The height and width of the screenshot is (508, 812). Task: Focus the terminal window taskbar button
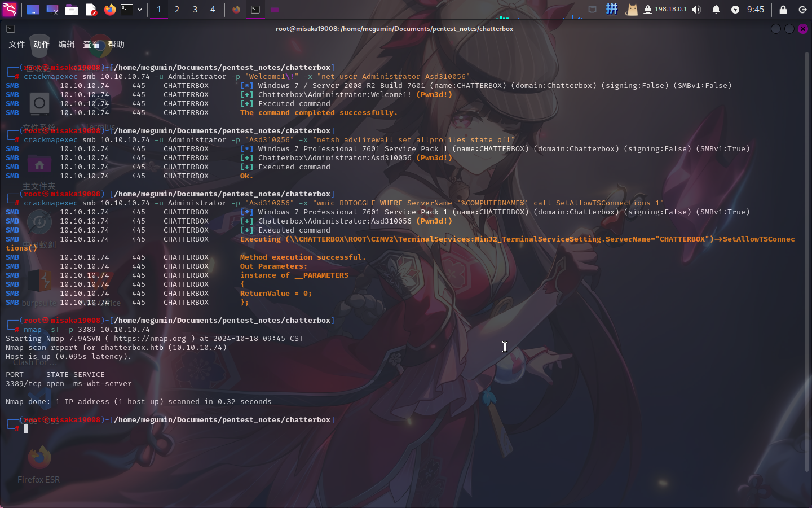tap(255, 10)
